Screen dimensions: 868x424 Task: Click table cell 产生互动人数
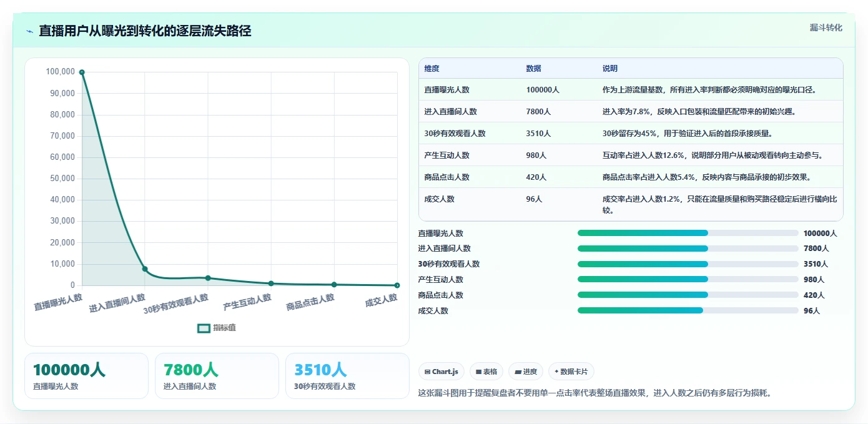click(447, 155)
